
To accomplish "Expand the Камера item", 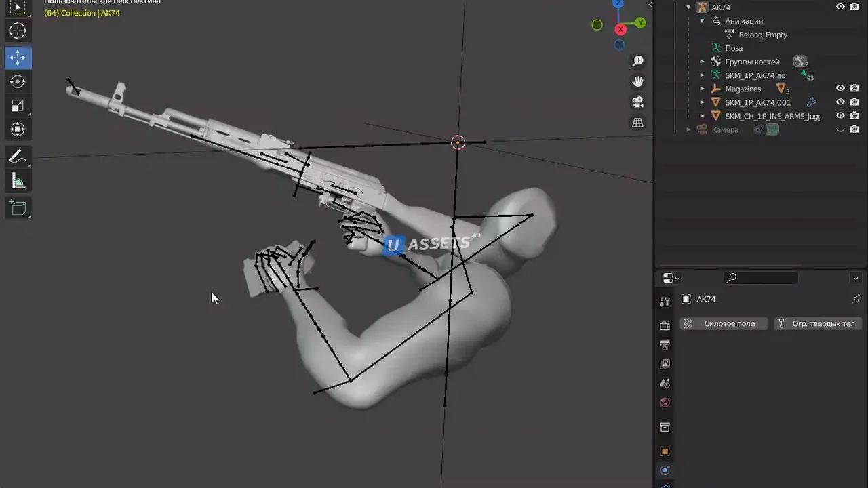I will coord(688,129).
